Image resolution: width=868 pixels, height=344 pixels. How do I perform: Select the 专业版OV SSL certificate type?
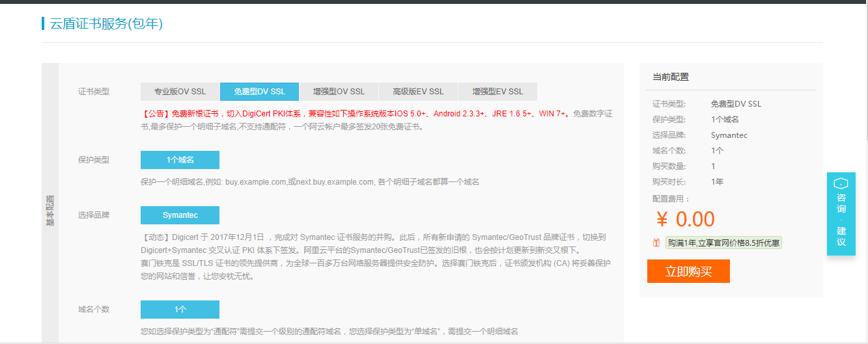(x=180, y=92)
